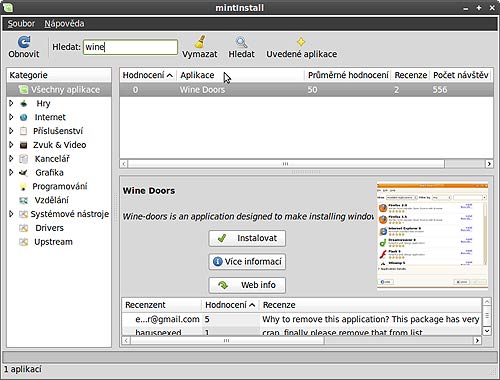The width and height of the screenshot is (500, 380).
Task: Click application list horizontal scrollbar
Action: tap(286, 164)
